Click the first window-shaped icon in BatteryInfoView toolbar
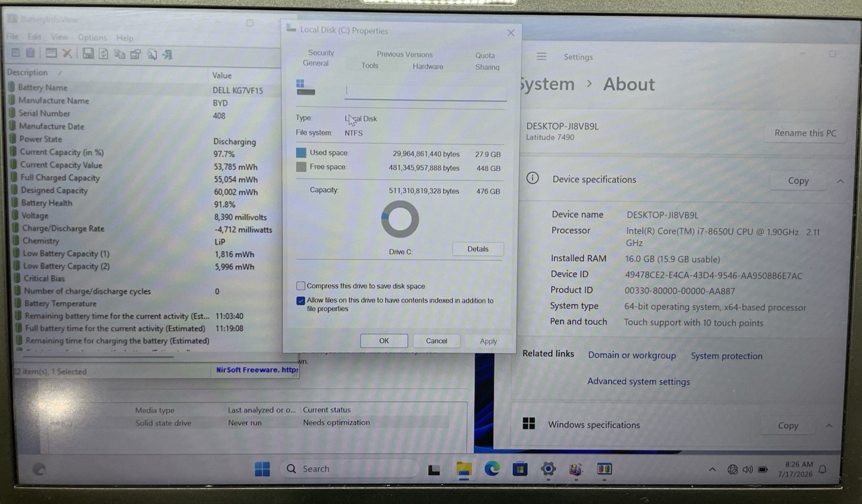 coord(16,53)
